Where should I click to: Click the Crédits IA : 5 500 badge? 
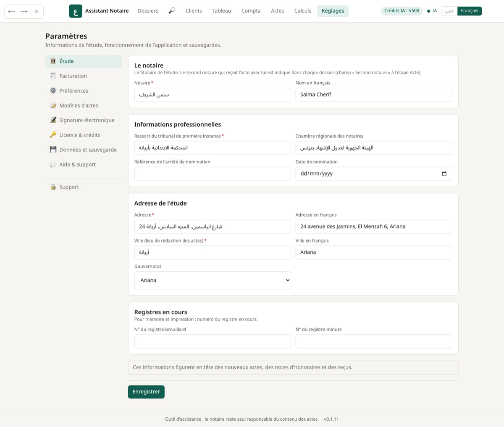402,11
